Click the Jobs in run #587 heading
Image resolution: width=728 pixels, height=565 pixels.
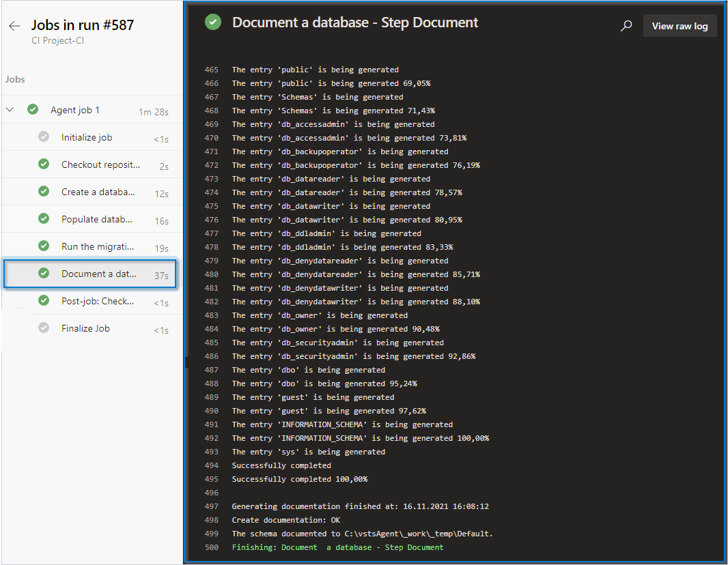pyautogui.click(x=83, y=25)
